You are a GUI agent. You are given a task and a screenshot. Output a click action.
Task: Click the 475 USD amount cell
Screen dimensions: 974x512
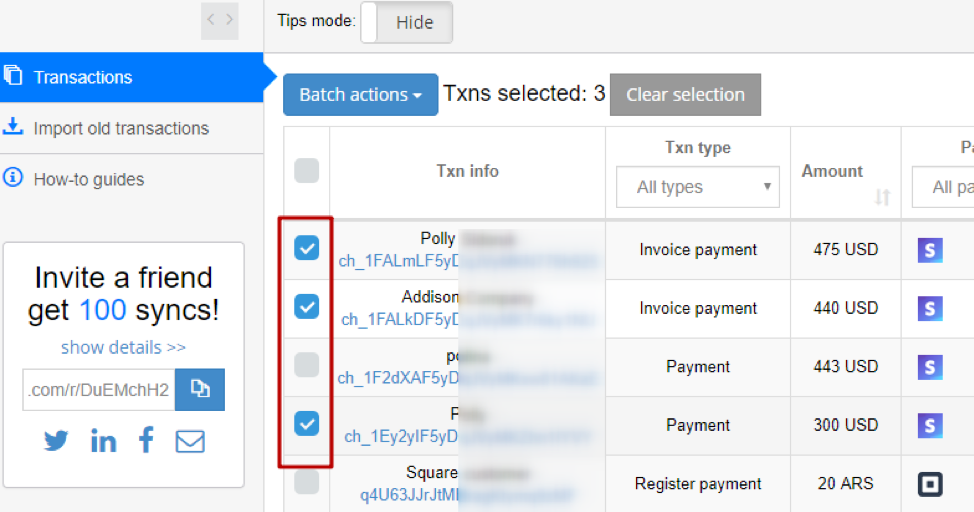click(x=845, y=250)
